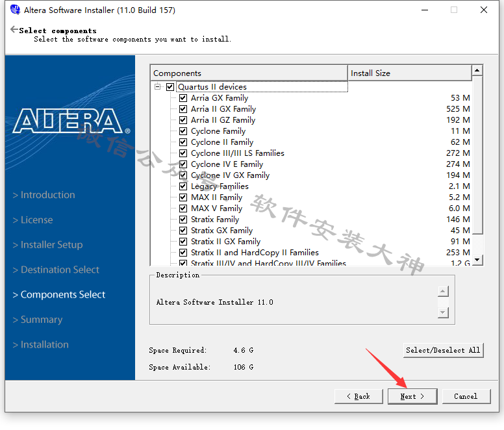Click the back arrow beside Select components
Viewport: 504px width, 430px height.
pyautogui.click(x=14, y=30)
